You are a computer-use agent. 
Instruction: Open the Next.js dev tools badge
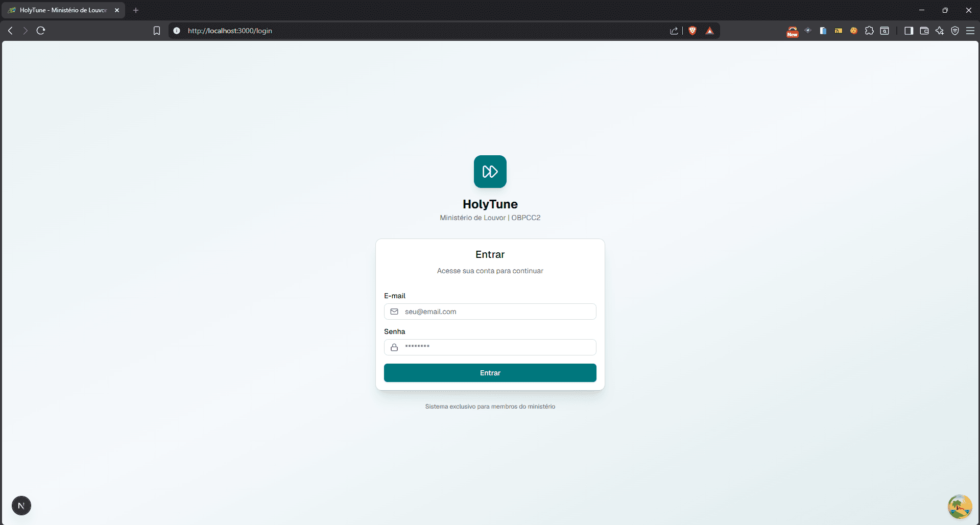point(21,506)
